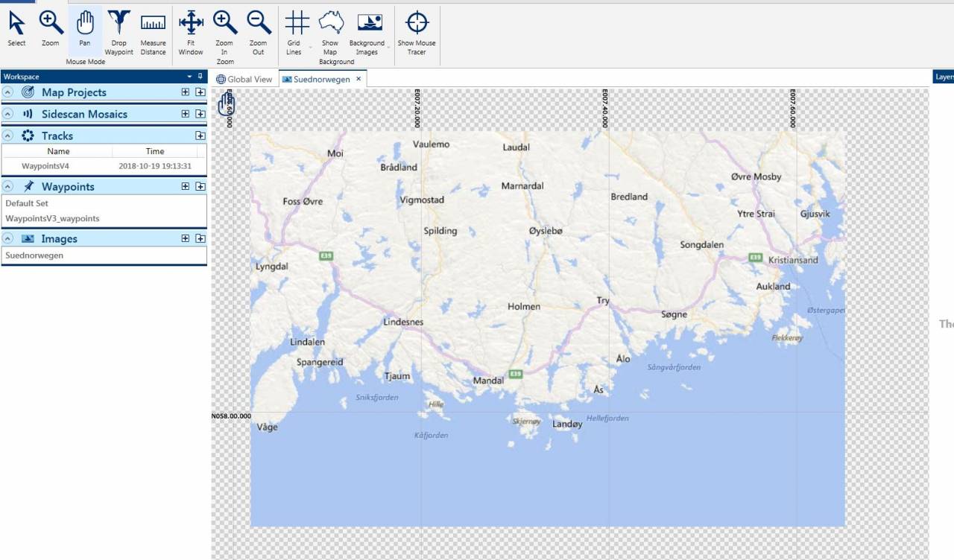Select WaypointsV3_waypoints in Waypoints list
This screenshot has height=560, width=954.
pyautogui.click(x=52, y=219)
